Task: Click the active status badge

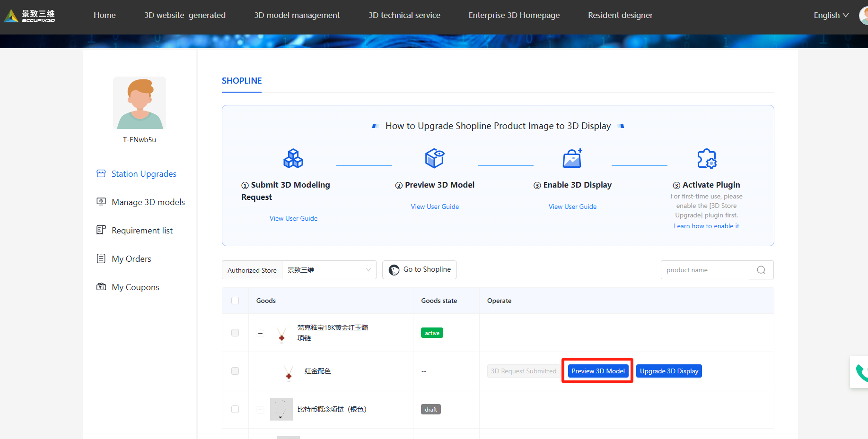Action: click(x=432, y=333)
